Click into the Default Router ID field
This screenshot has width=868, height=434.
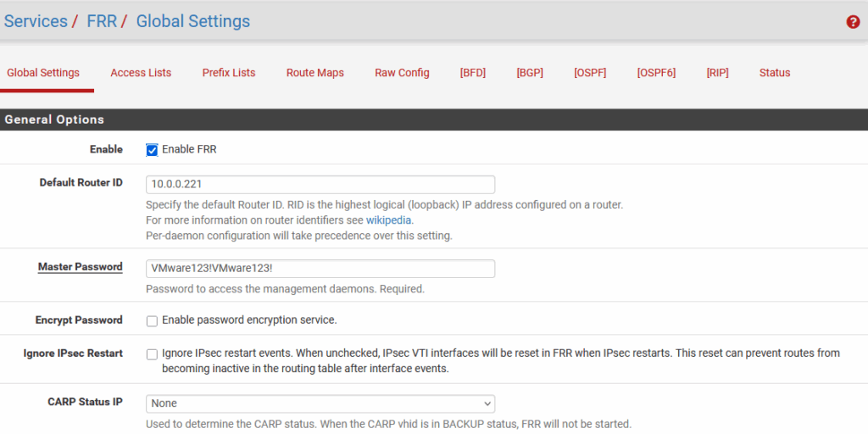[320, 184]
